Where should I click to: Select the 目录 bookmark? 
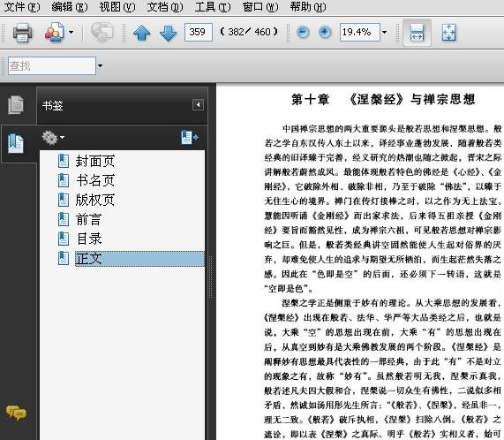(x=89, y=239)
